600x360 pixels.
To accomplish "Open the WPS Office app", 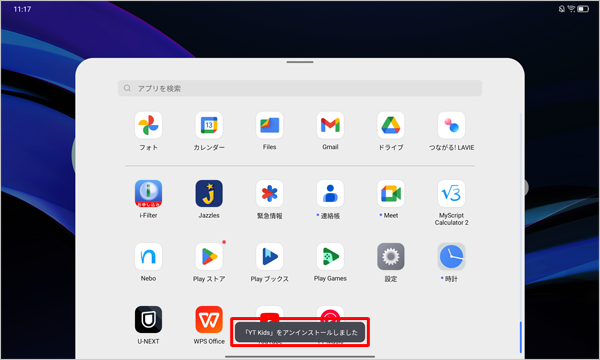I will pyautogui.click(x=209, y=319).
